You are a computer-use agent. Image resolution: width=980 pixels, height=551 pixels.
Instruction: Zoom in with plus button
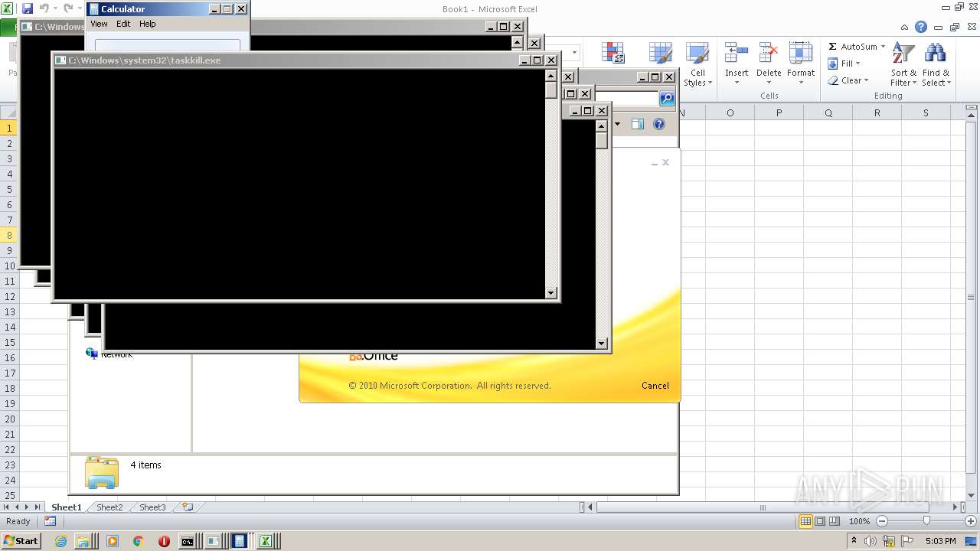tap(971, 521)
